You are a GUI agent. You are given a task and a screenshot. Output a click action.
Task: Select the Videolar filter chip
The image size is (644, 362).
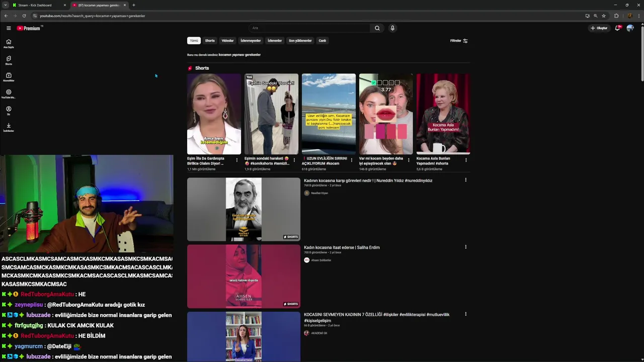(227, 41)
